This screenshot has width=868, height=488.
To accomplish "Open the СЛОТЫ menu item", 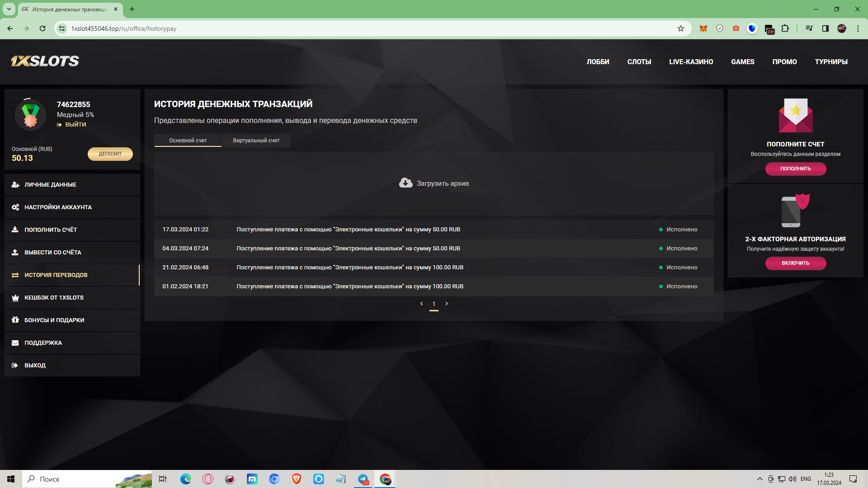I will pos(639,62).
